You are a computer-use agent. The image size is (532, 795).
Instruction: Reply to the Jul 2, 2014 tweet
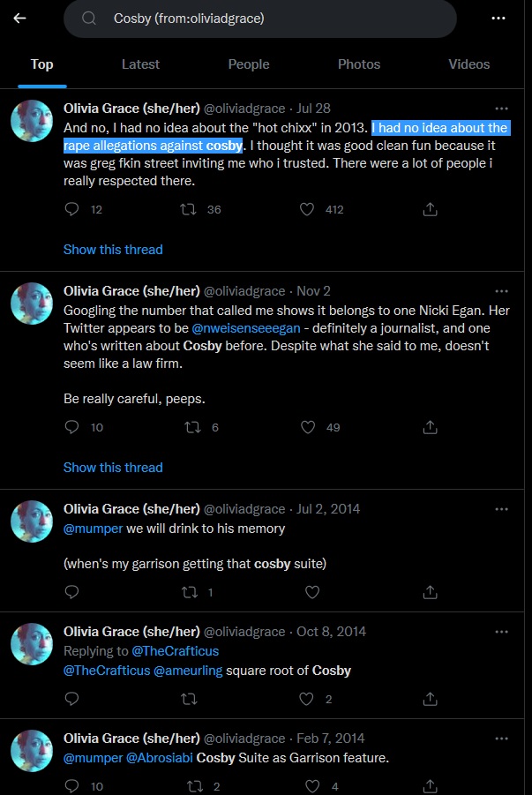[x=72, y=592]
